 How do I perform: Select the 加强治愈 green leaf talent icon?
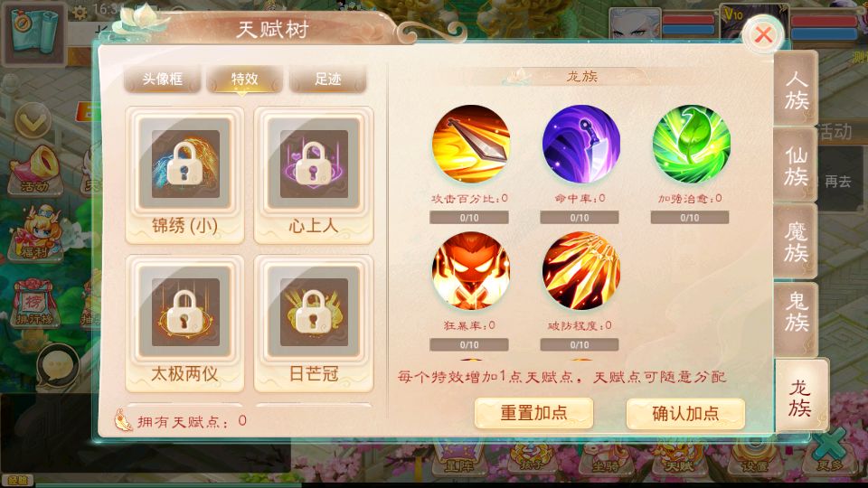[x=691, y=144]
